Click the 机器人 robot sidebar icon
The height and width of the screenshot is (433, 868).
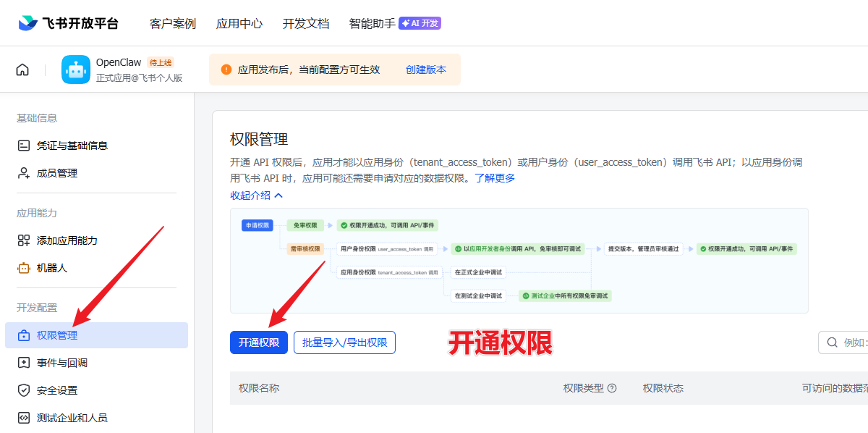click(x=24, y=268)
